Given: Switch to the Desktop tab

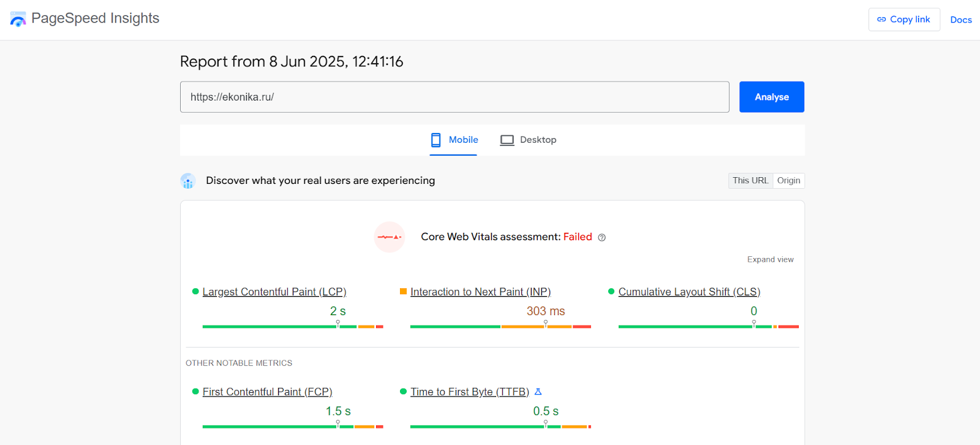Looking at the screenshot, I should [528, 140].
